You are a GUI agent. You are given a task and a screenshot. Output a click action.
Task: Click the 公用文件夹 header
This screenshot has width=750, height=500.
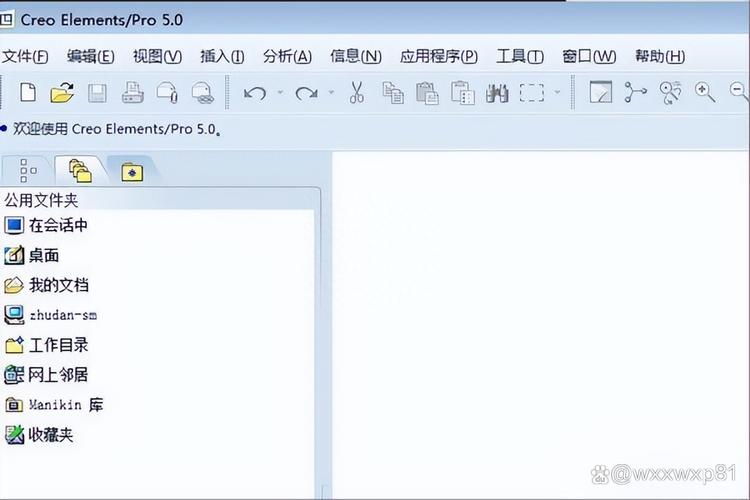point(41,200)
